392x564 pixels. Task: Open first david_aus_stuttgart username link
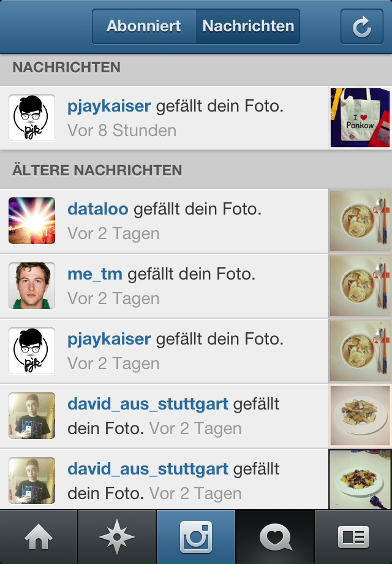148,404
